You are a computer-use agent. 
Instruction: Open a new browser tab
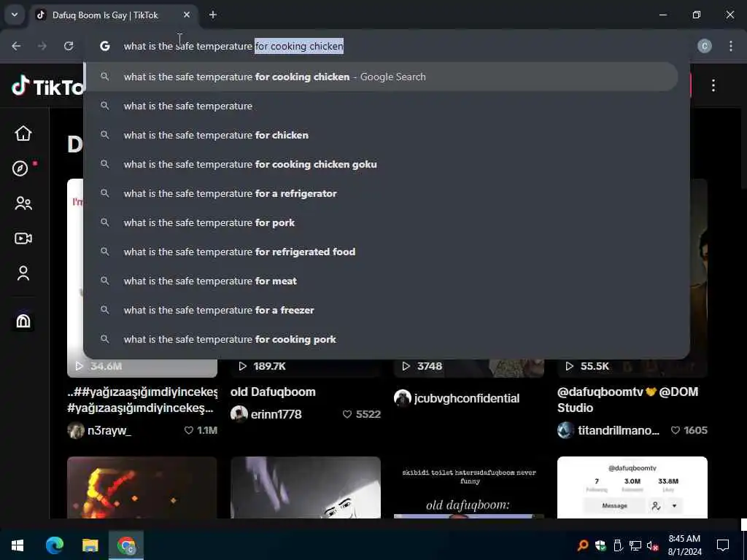(x=213, y=15)
